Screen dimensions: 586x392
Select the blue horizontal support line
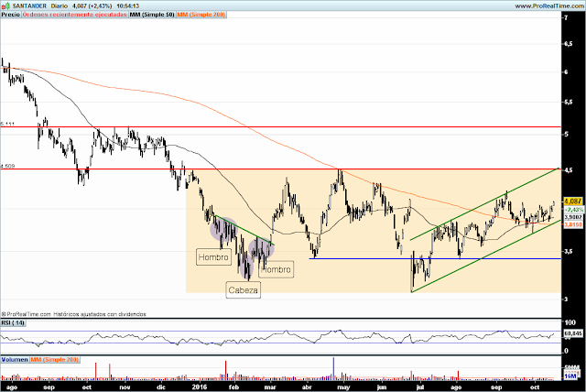point(436,258)
